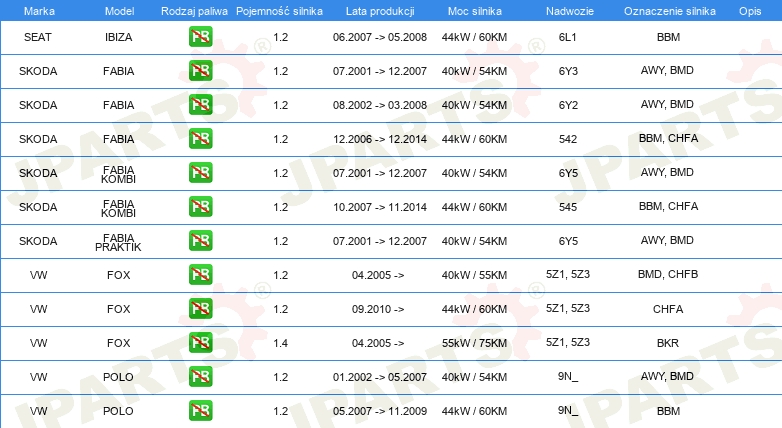The width and height of the screenshot is (782, 428).
Task: Click the fuel icon in the POLO 05.2007 row
Action: tap(200, 411)
